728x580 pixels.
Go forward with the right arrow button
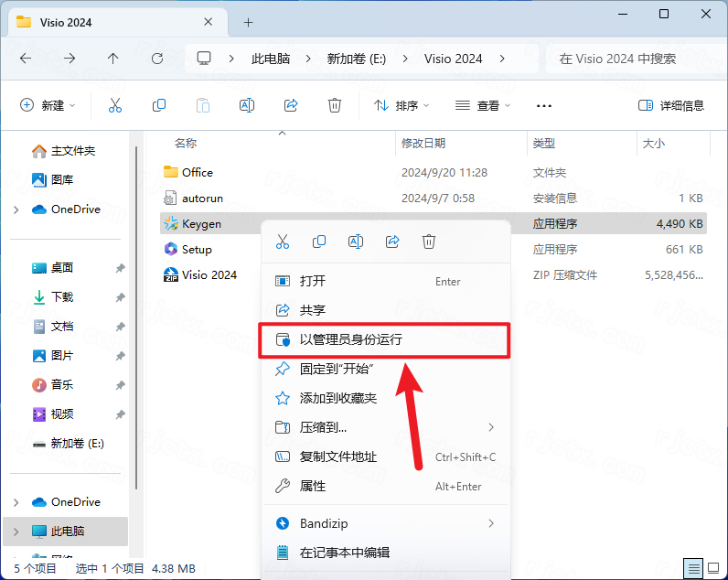[x=70, y=59]
